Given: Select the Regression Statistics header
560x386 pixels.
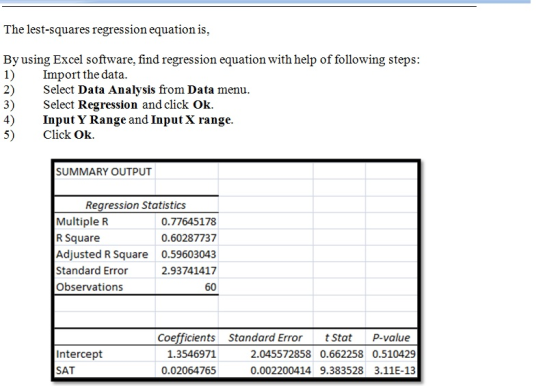Looking at the screenshot, I should [x=136, y=205].
